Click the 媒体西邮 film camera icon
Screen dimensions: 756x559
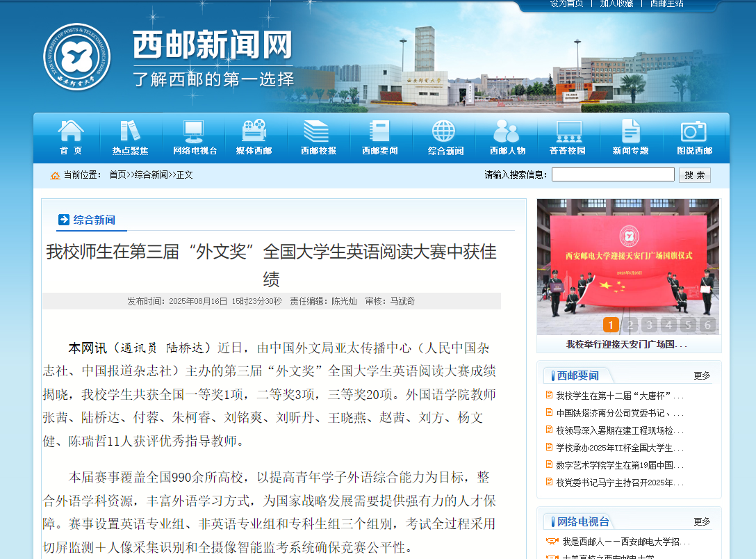[x=254, y=131]
